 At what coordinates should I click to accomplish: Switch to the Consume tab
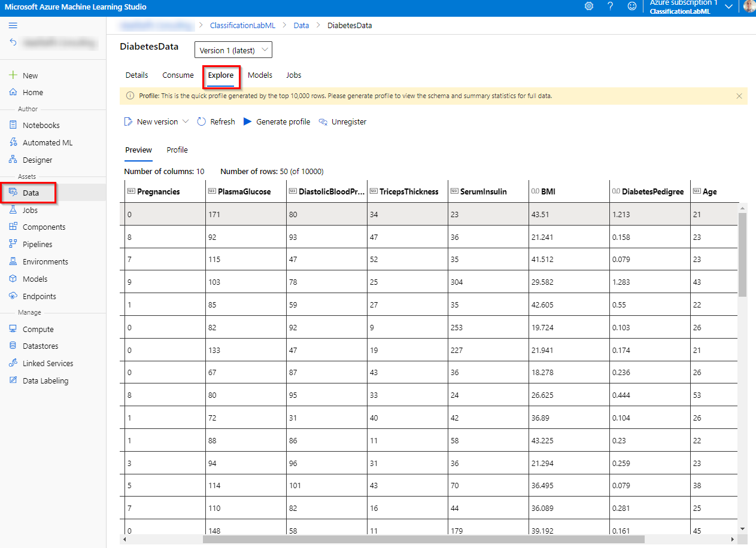pyautogui.click(x=178, y=75)
